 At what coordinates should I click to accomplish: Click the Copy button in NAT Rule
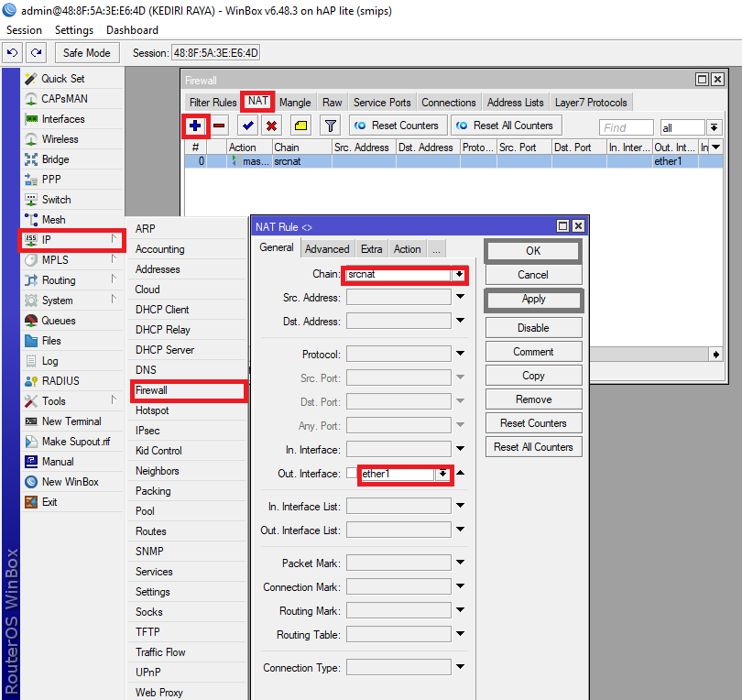pyautogui.click(x=533, y=376)
